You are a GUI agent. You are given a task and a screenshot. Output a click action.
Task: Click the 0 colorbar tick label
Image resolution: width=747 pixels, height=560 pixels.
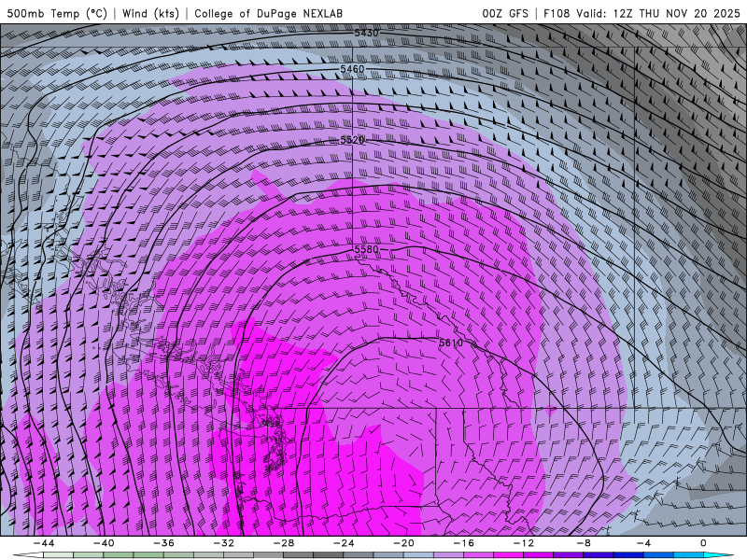click(x=703, y=543)
